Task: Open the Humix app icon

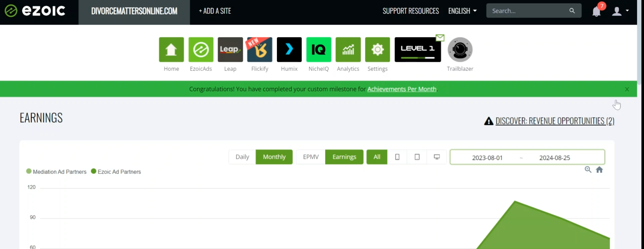Action: (x=289, y=49)
